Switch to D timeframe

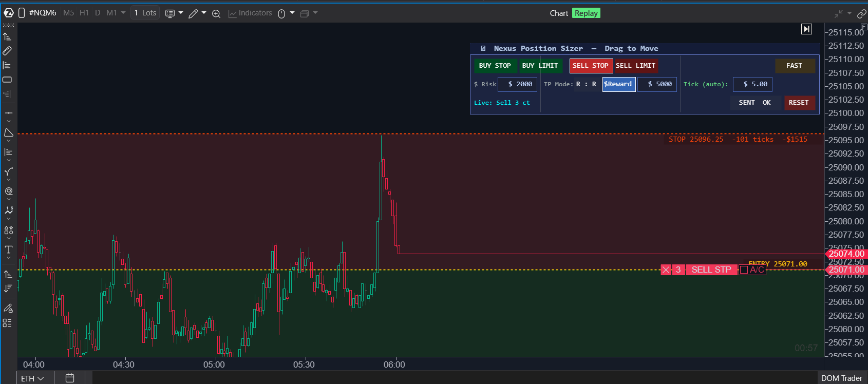tap(98, 13)
